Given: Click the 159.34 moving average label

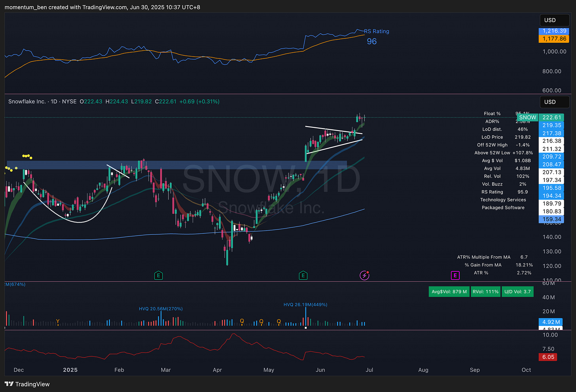Looking at the screenshot, I should pyautogui.click(x=551, y=219).
